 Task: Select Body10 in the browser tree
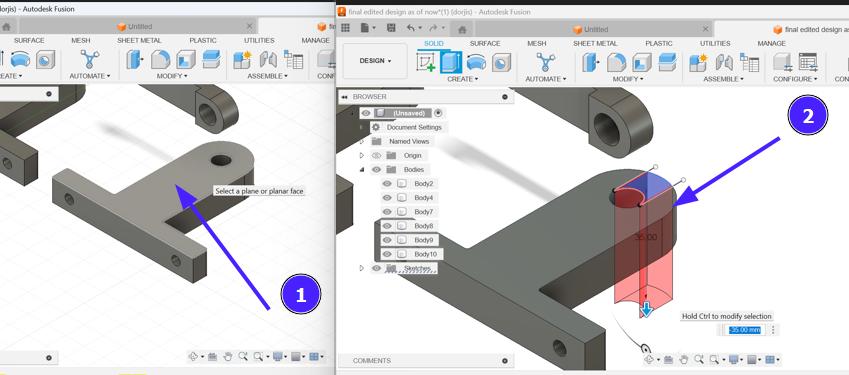point(425,254)
